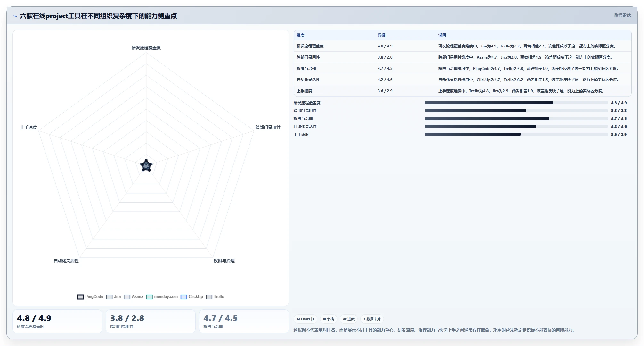Click table value 4.2 / 4.6
The image size is (644, 346).
click(385, 80)
